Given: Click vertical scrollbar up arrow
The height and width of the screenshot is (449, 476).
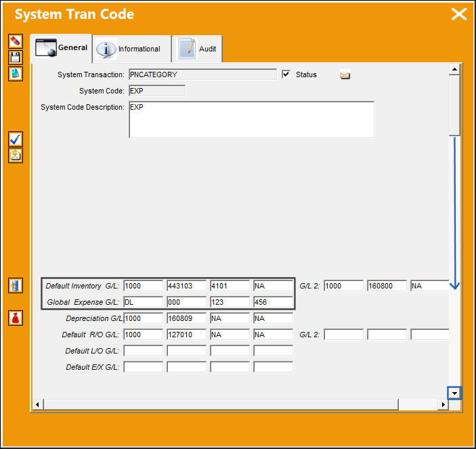Looking at the screenshot, I should (x=454, y=70).
